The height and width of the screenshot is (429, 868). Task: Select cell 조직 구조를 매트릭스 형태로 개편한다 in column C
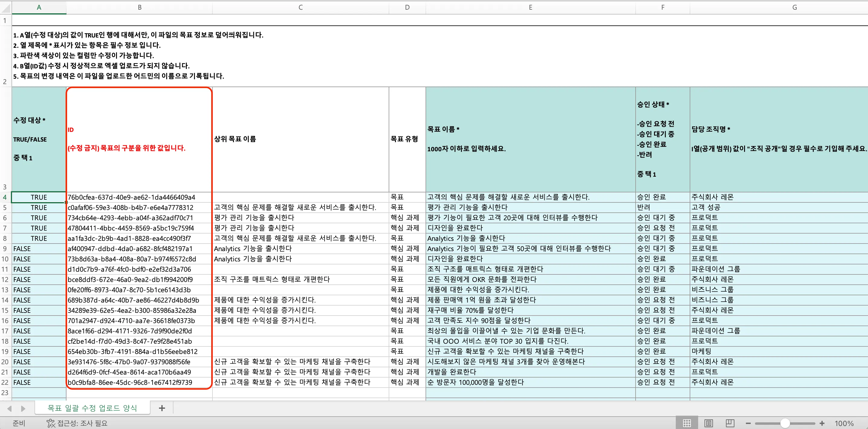(x=300, y=280)
